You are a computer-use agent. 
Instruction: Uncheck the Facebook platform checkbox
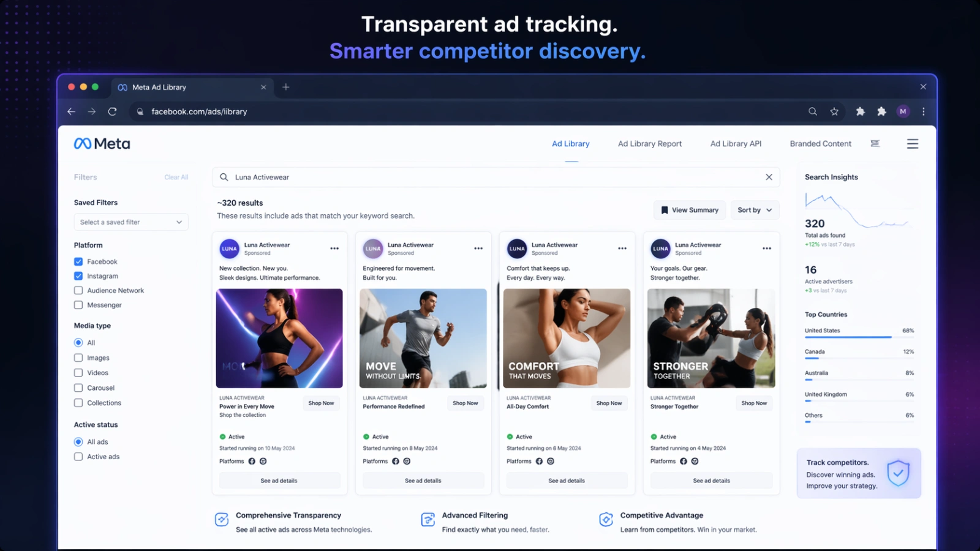click(78, 261)
